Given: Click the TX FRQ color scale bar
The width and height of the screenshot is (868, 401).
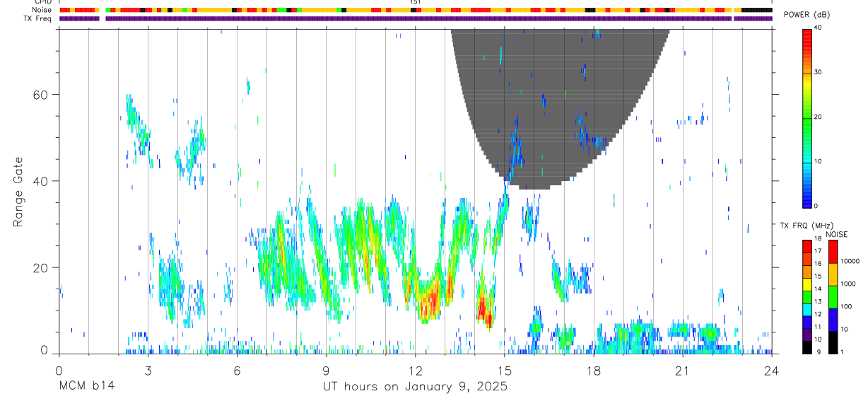Looking at the screenshot, I should [x=807, y=297].
